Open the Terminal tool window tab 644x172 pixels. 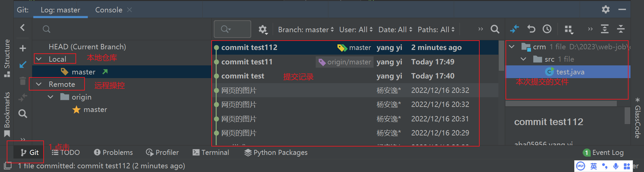click(x=211, y=153)
